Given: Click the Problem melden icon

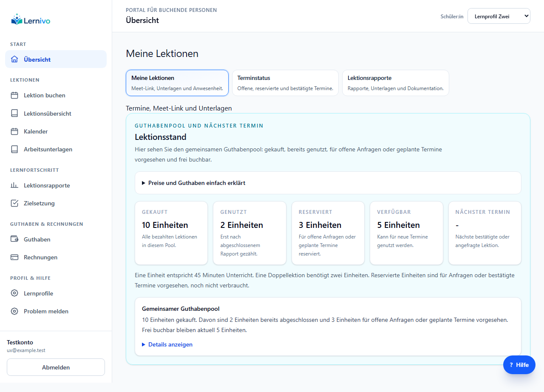Looking at the screenshot, I should 14,311.
